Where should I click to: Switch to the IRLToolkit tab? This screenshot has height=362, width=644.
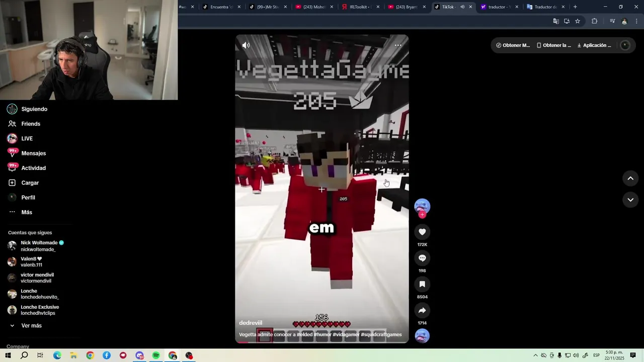pos(359,7)
